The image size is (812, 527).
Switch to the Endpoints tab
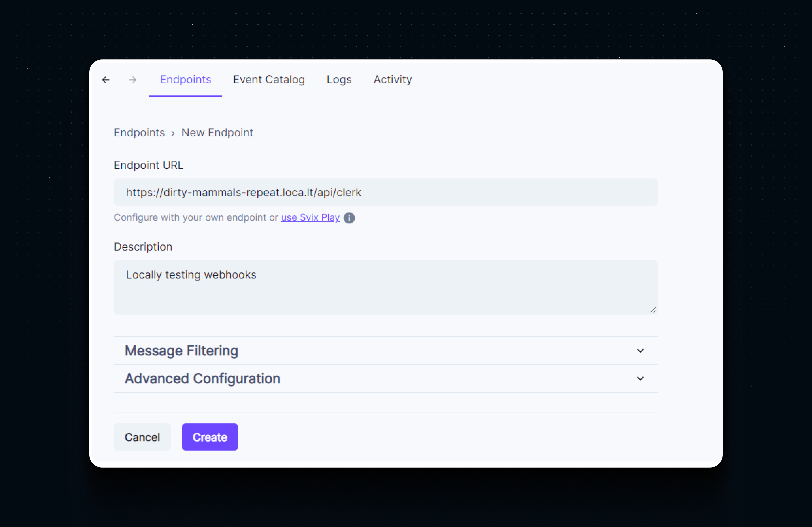click(186, 80)
